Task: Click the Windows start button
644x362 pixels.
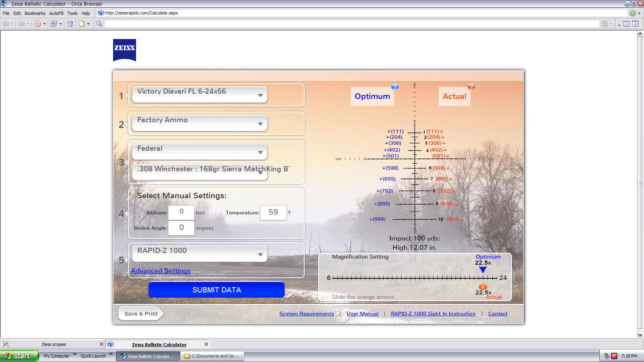Action: [x=19, y=356]
